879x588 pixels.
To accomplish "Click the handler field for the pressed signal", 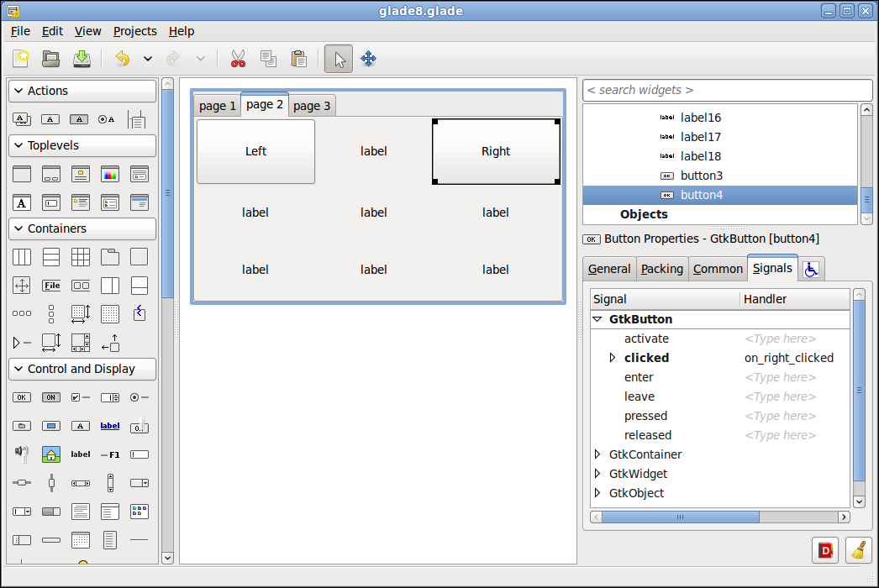I will click(x=795, y=416).
